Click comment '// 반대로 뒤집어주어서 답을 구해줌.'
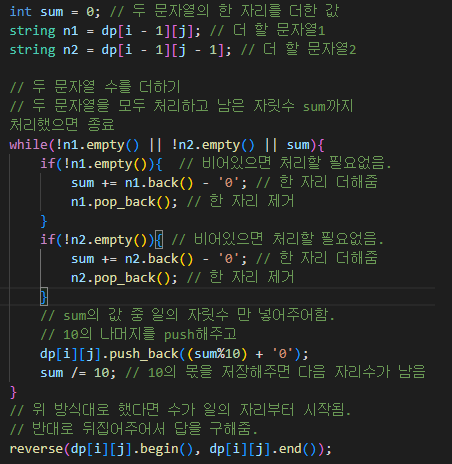Viewport: 452px width, 464px height. click(134, 429)
